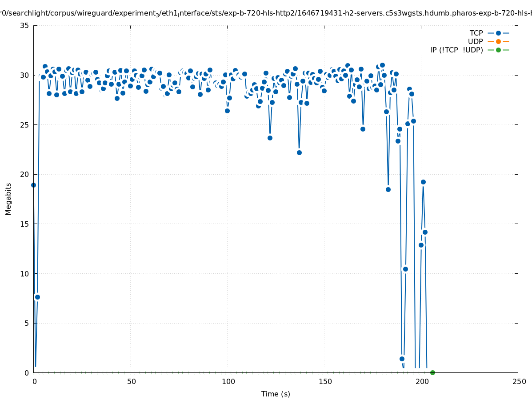Screen dimensions: 532x400
Task: Click the green IP legend marker
Action: 498,50
